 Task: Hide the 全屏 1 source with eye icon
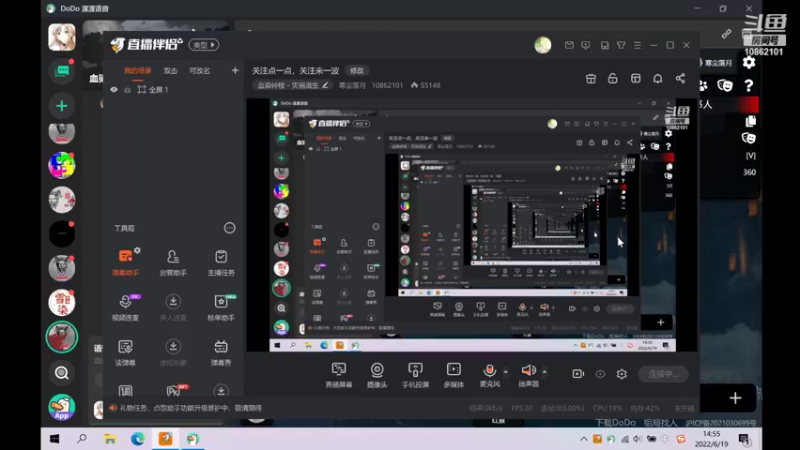point(114,89)
